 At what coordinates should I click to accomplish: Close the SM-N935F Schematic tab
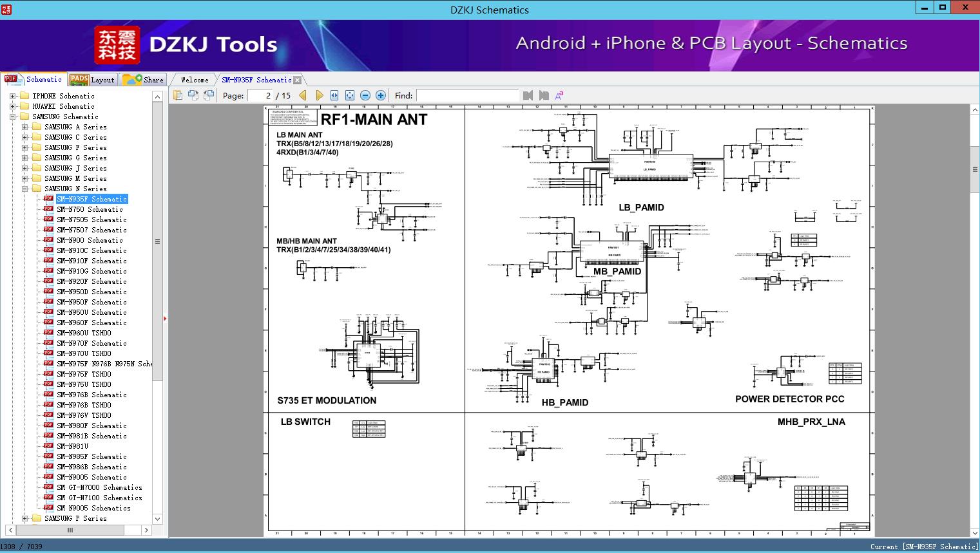click(x=298, y=80)
